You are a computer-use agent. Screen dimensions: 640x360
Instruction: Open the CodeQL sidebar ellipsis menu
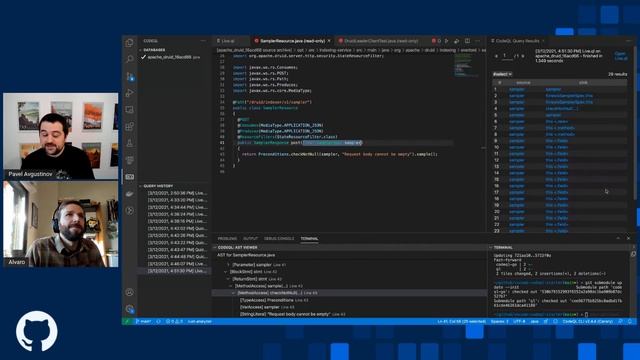(203, 41)
